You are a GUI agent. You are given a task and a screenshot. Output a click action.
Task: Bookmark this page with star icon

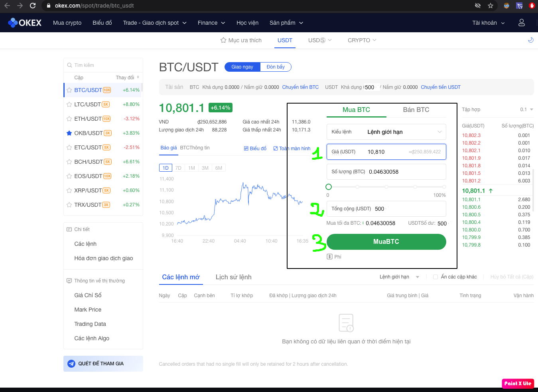pos(491,6)
